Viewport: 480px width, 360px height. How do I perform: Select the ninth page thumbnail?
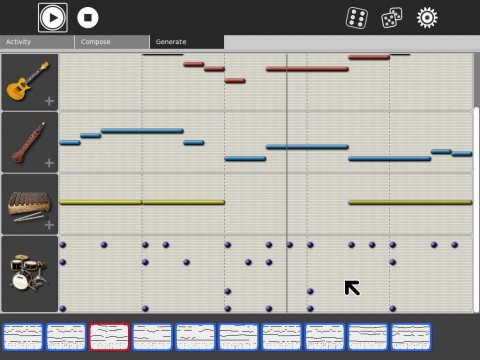pyautogui.click(x=368, y=337)
